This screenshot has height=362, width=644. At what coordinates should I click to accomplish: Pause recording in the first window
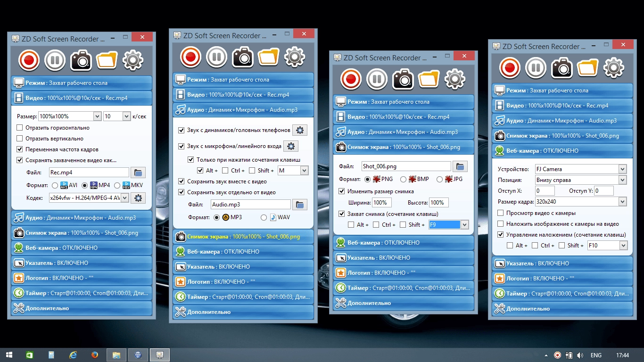click(55, 60)
